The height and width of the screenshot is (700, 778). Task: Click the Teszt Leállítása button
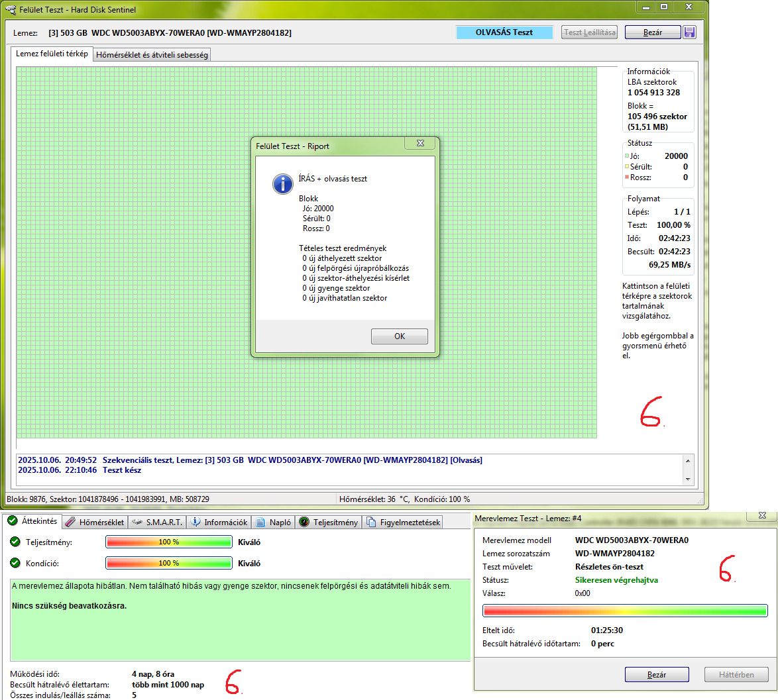(589, 32)
